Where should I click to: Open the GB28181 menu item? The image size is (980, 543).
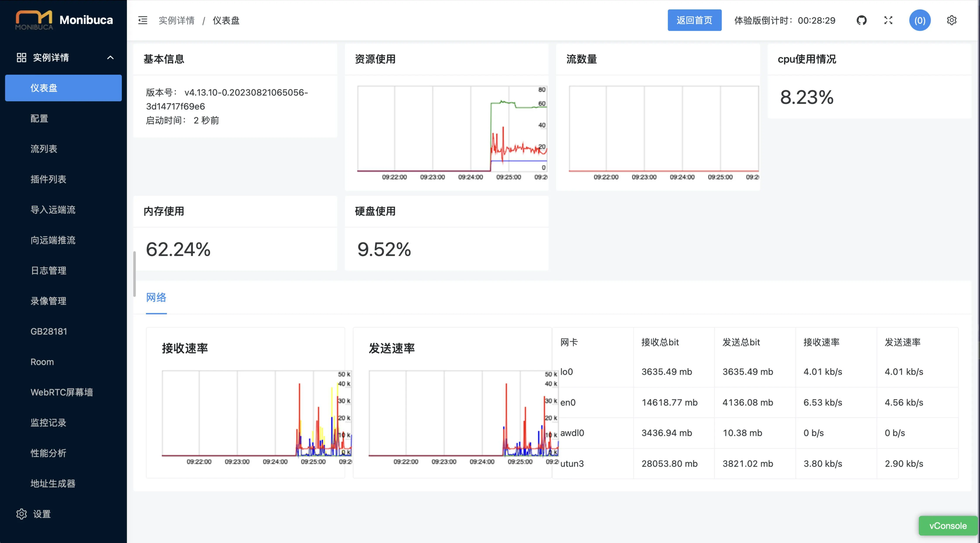[49, 331]
